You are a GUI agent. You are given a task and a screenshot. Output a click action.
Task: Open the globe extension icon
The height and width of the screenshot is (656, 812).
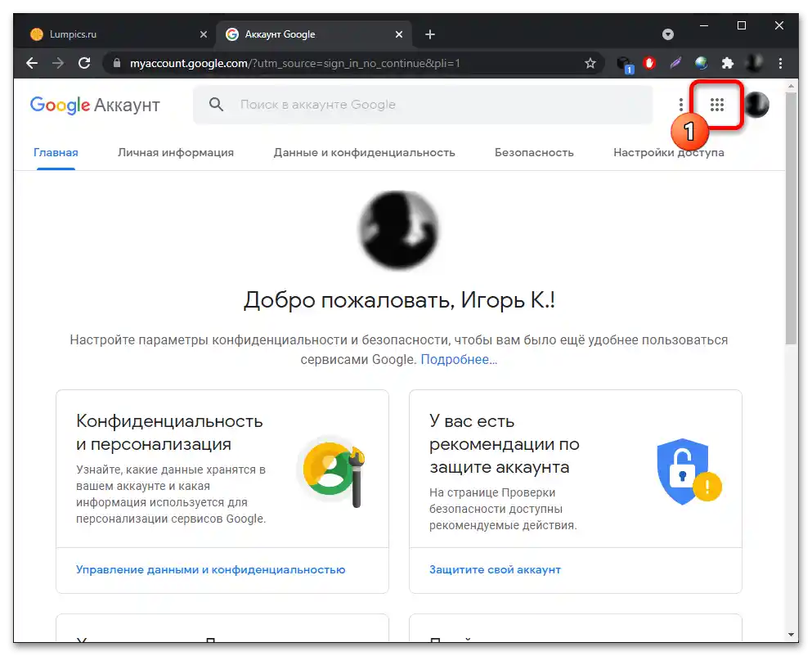(701, 63)
